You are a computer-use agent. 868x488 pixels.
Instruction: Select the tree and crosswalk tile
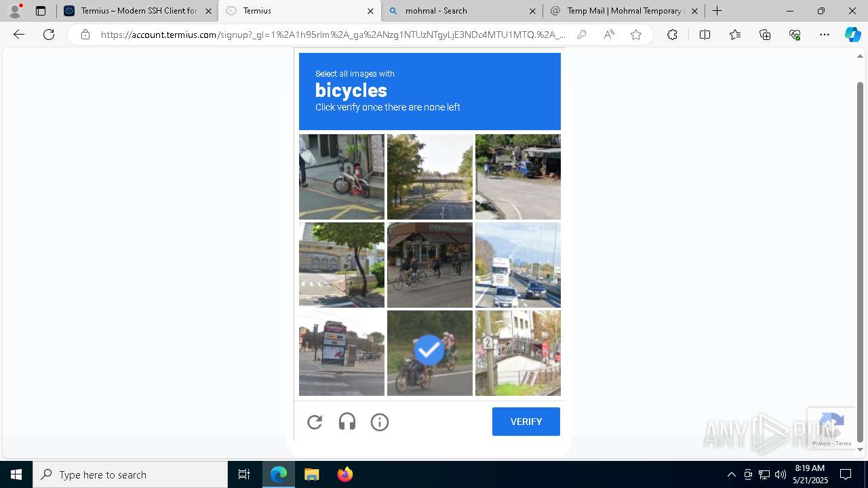[342, 265]
